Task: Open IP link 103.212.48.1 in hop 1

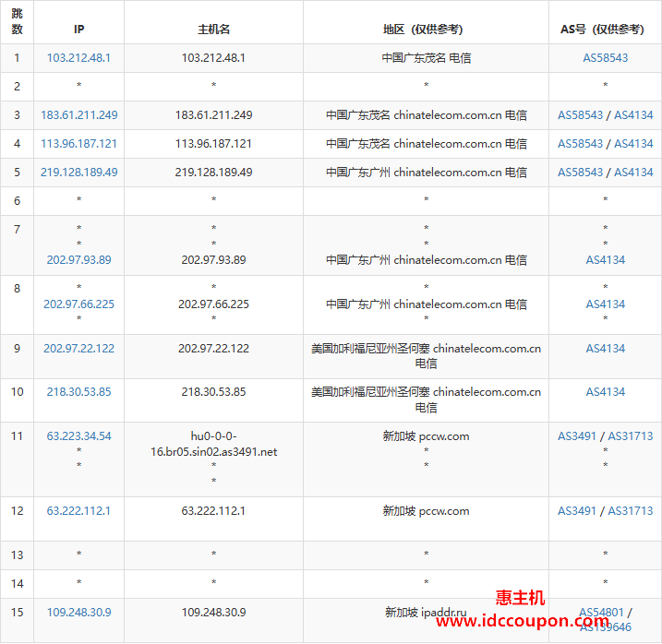Action: [78, 58]
